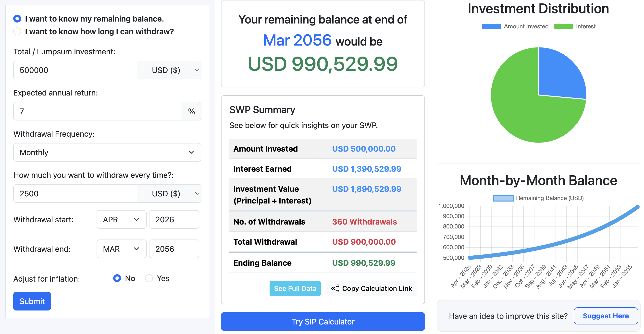
Task: Open the withdrawal end month dropdown showing MAR
Action: click(x=122, y=249)
